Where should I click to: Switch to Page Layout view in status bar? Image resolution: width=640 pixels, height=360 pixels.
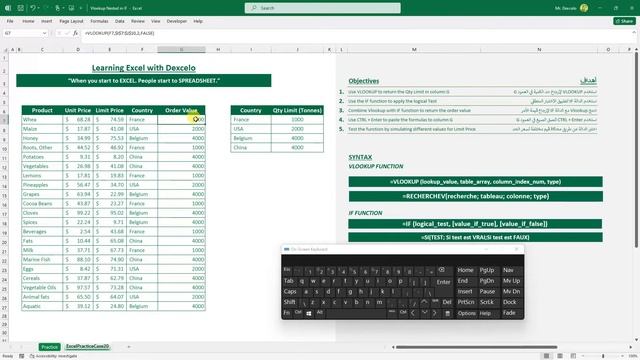point(560,356)
